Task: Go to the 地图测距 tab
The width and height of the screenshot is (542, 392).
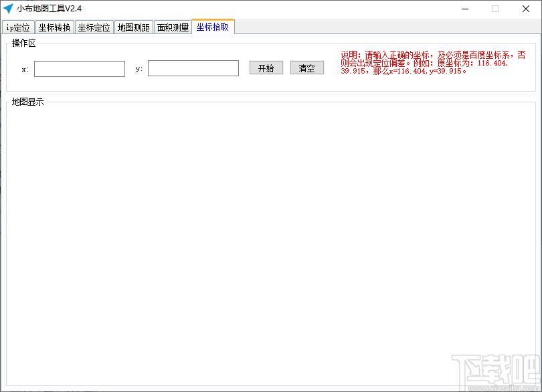Action: point(133,27)
